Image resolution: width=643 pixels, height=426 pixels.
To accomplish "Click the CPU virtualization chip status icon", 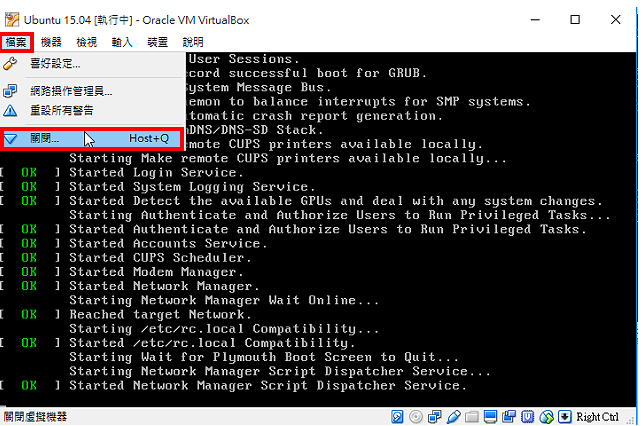I will (527, 417).
